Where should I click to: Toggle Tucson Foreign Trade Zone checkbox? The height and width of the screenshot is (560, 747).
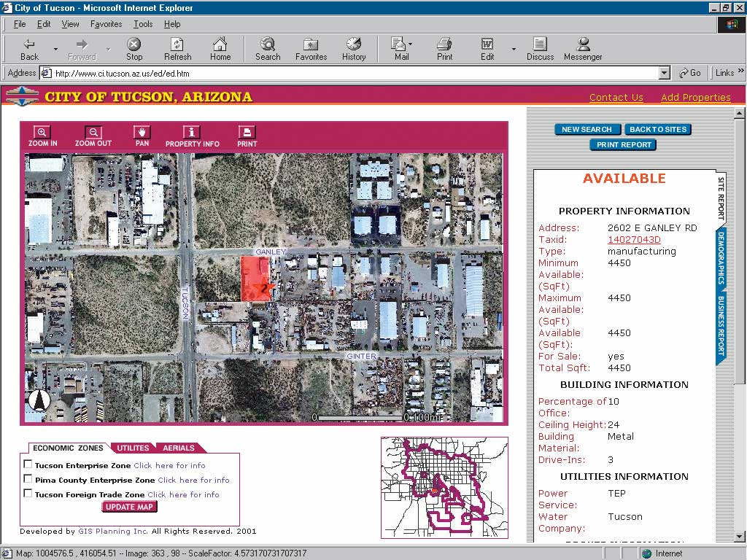point(28,494)
